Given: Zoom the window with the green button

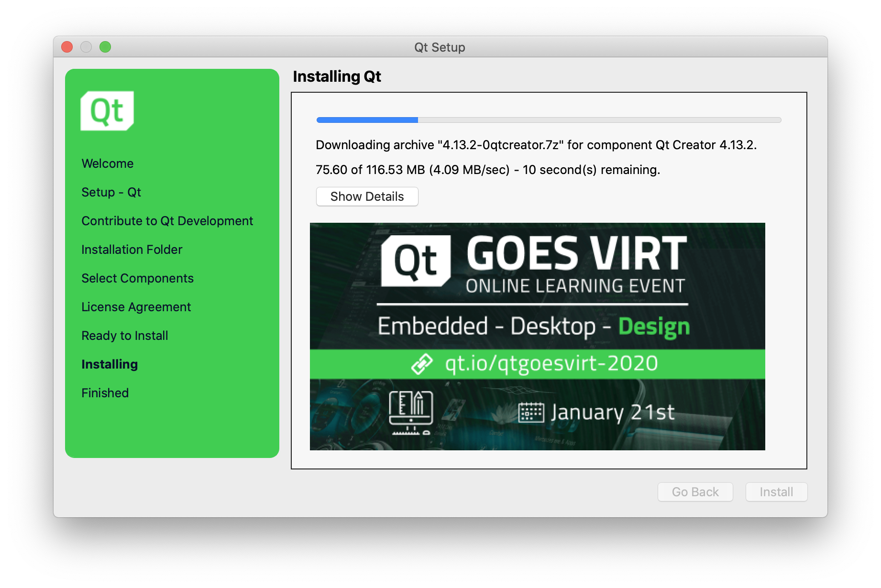Looking at the screenshot, I should [x=105, y=47].
